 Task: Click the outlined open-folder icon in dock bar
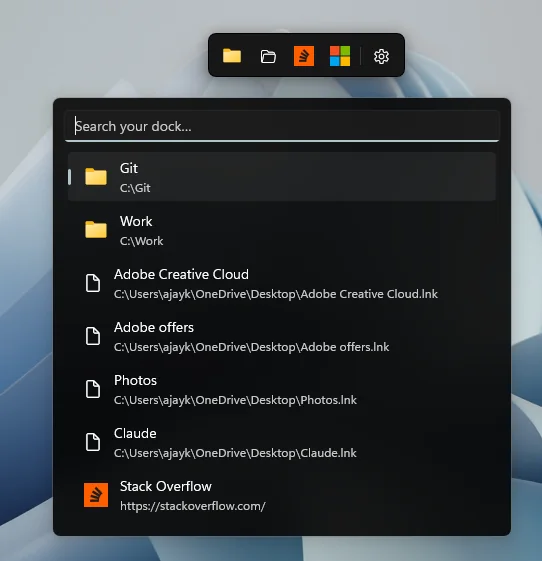(x=268, y=56)
